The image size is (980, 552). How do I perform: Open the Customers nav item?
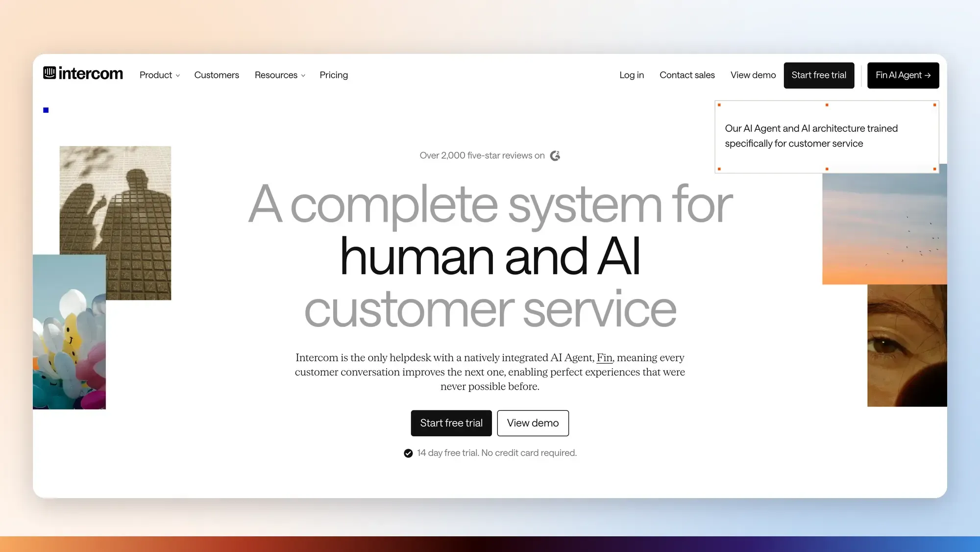point(217,75)
